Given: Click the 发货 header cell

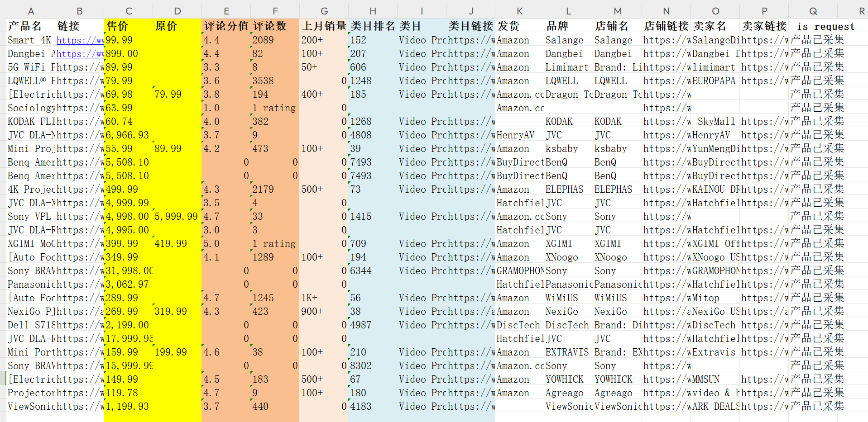Looking at the screenshot, I should click(x=520, y=26).
